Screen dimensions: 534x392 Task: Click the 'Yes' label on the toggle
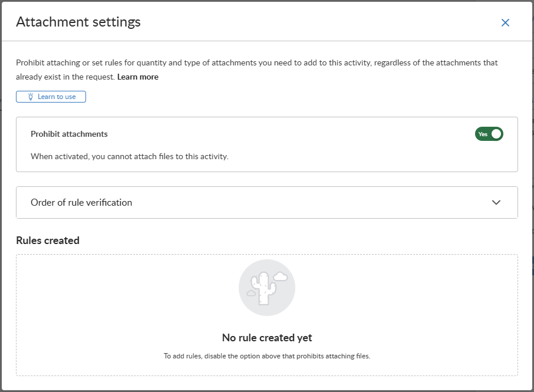(483, 134)
